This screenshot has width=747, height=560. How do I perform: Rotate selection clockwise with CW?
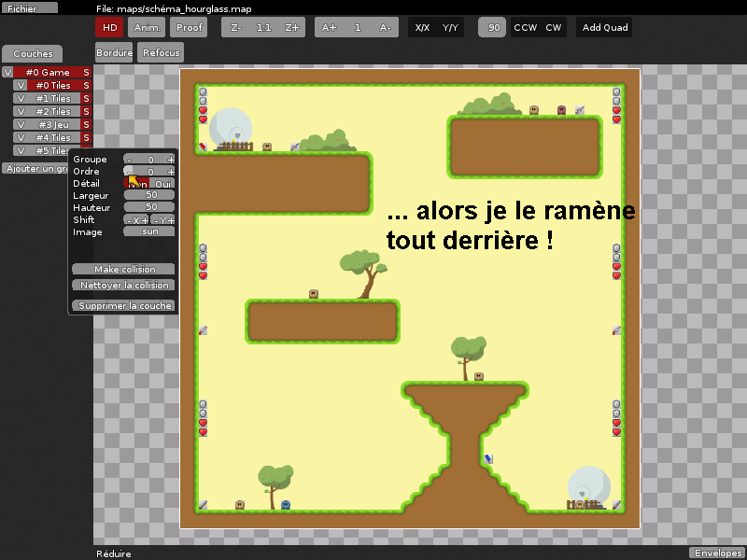(552, 27)
